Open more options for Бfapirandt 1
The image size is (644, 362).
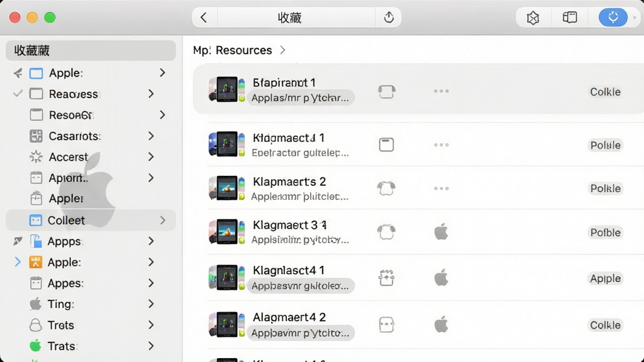pyautogui.click(x=441, y=91)
